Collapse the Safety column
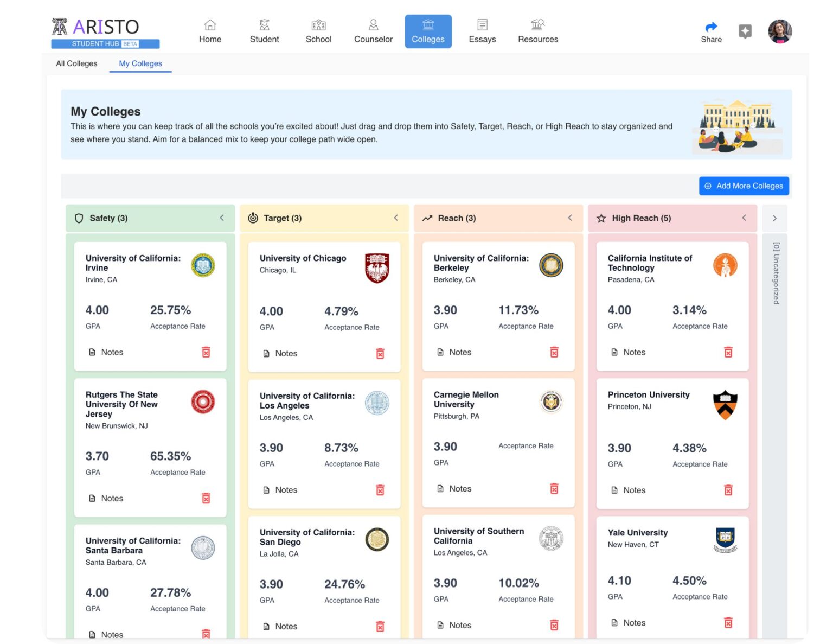 (x=222, y=218)
